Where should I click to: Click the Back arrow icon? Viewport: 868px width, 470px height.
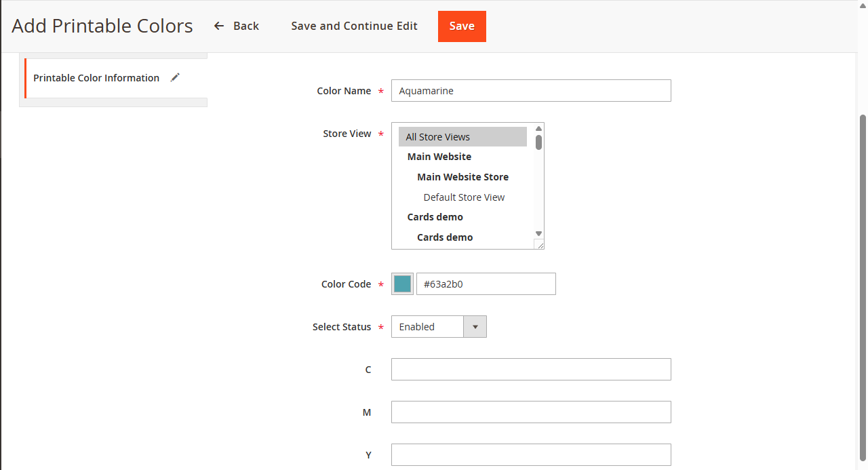[219, 26]
